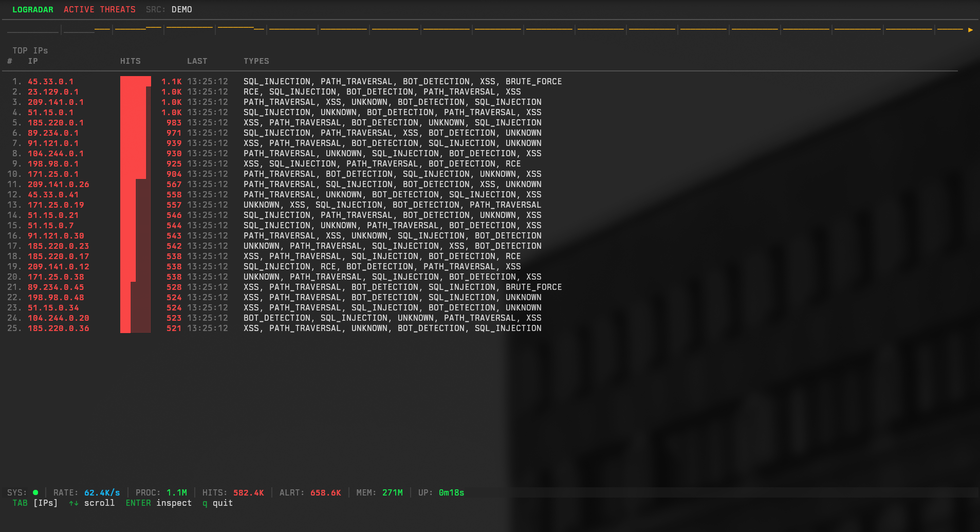Click the scroll up/down arrows hint
Screen dimensions: 980x532
pos(73,503)
